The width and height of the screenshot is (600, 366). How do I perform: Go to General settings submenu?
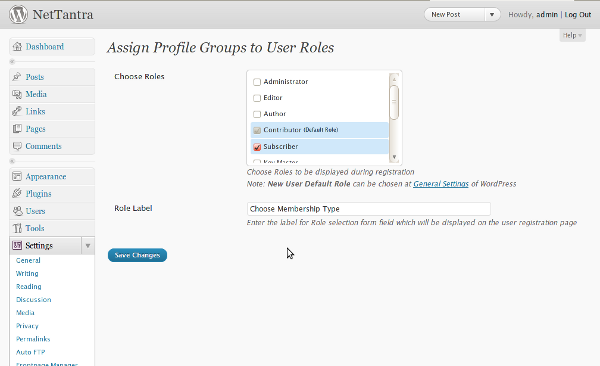pos(28,260)
